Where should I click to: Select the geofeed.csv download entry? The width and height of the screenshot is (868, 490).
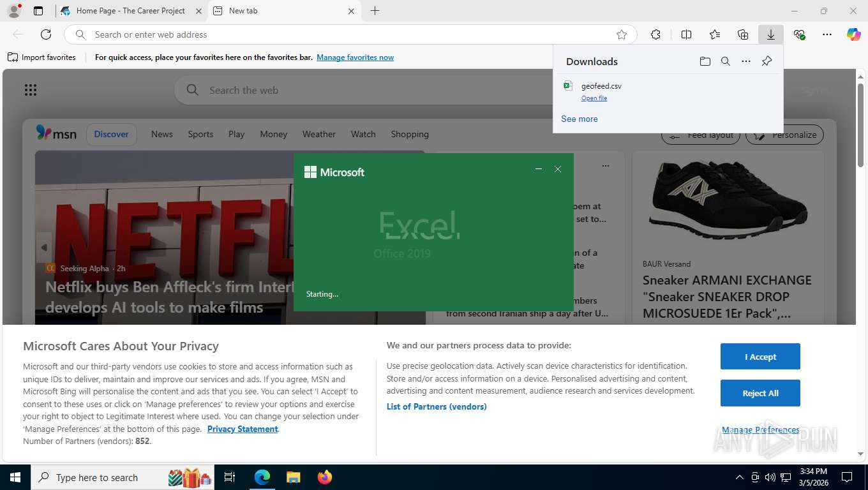click(x=668, y=91)
